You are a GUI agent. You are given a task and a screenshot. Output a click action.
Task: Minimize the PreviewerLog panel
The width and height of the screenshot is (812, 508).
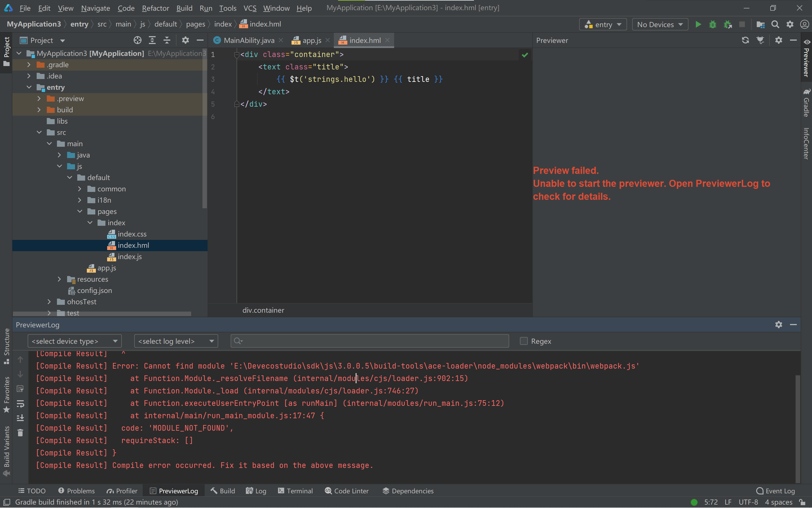coord(793,325)
